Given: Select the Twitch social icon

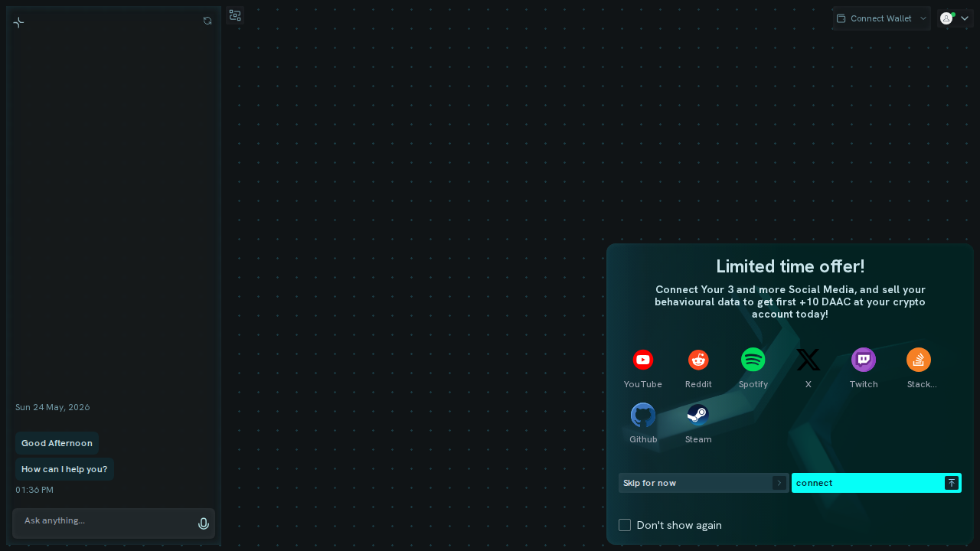Looking at the screenshot, I should click(x=864, y=360).
